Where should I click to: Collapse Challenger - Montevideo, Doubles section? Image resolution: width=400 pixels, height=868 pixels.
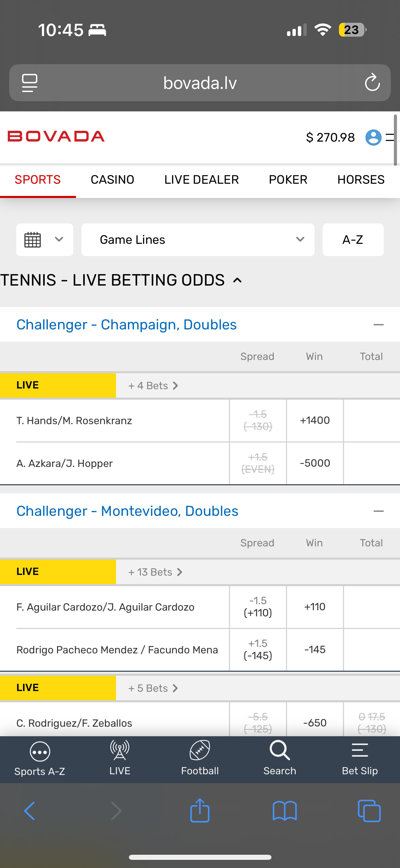(378, 511)
